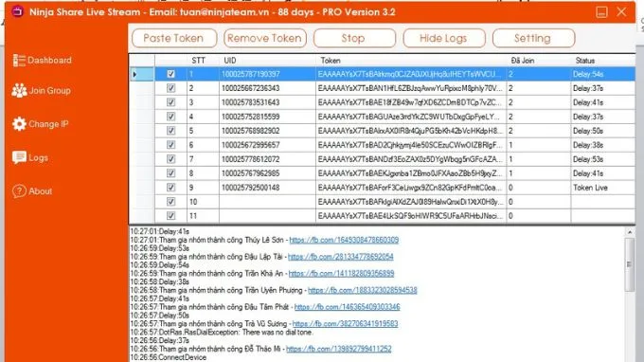This screenshot has height=362, width=644.
Task: Toggle the checkbox for row 11
Action: click(170, 216)
